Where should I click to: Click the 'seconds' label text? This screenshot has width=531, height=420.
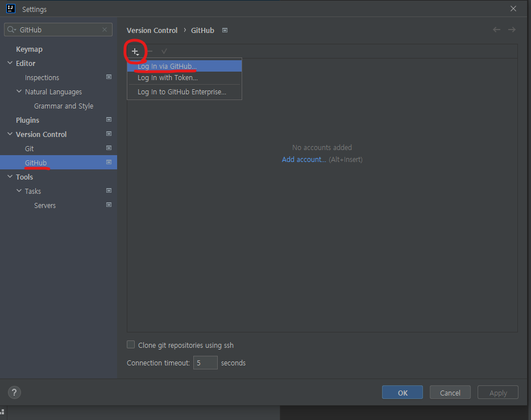pyautogui.click(x=233, y=363)
